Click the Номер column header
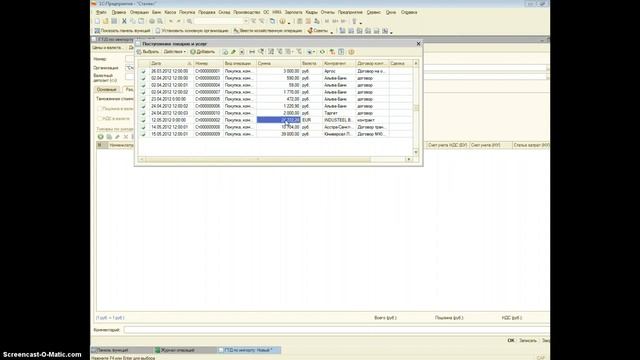 click(208, 63)
